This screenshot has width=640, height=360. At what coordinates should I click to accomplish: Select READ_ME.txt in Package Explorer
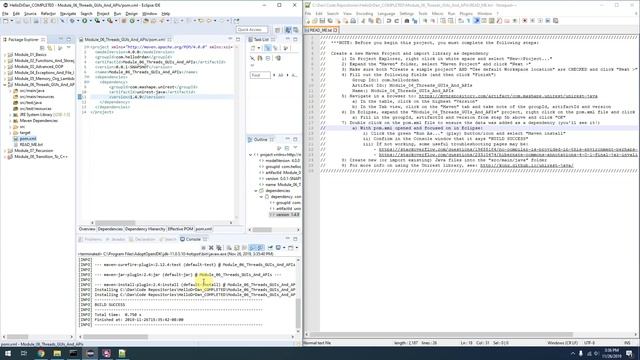pyautogui.click(x=31, y=144)
